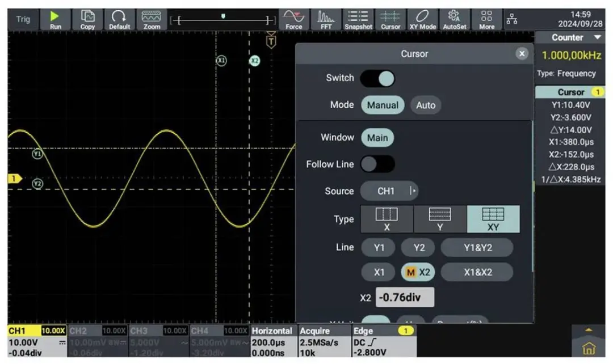
Task: Click the X1 cursor marker on the waveform
Action: point(221,61)
